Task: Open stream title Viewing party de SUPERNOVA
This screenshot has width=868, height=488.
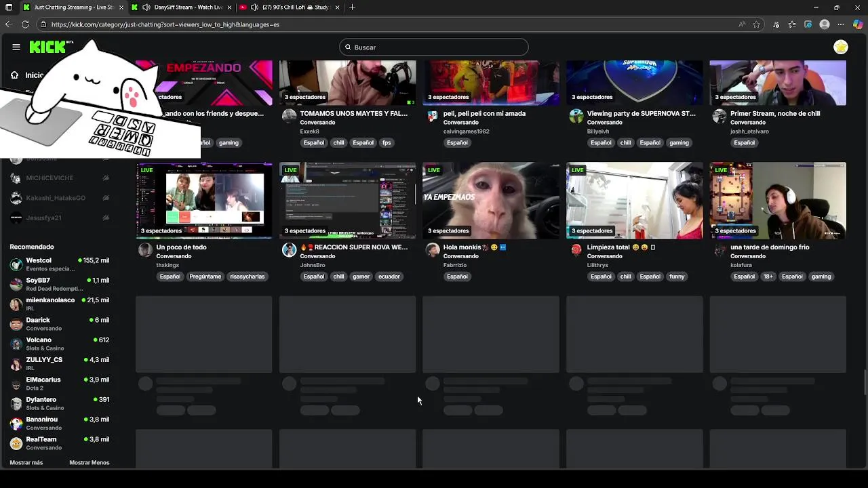Action: coord(642,114)
